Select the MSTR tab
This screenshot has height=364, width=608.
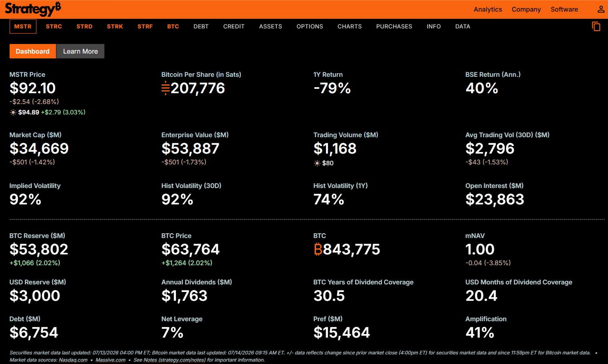pyautogui.click(x=23, y=26)
